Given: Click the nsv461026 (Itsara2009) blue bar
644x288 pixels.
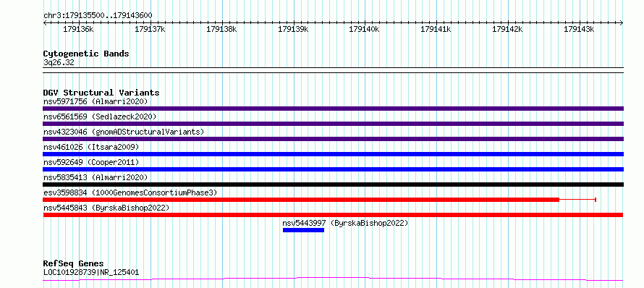Looking at the screenshot, I should pyautogui.click(x=333, y=154).
